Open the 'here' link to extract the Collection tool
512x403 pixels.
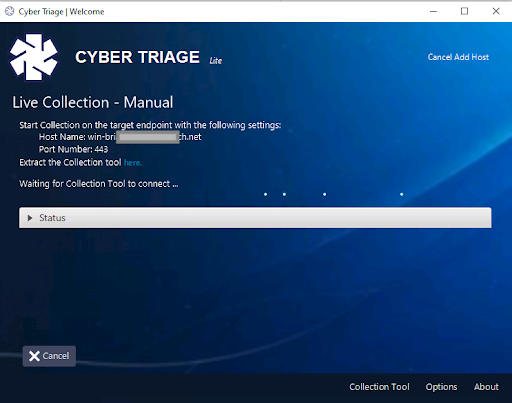[x=133, y=163]
